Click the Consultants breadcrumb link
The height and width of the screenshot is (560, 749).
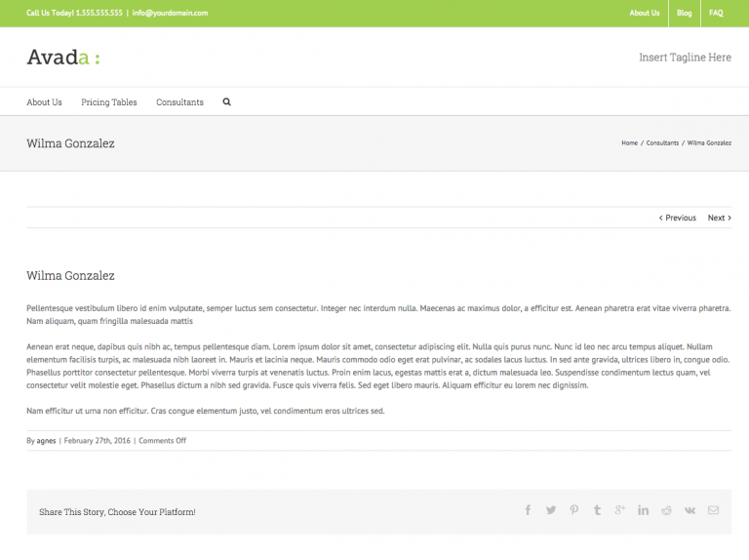[662, 142]
